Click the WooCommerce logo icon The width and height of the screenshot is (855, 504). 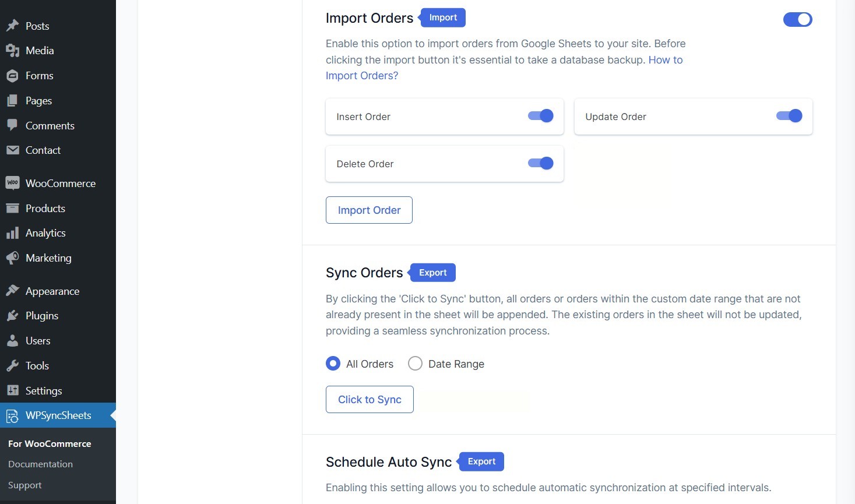(x=12, y=183)
